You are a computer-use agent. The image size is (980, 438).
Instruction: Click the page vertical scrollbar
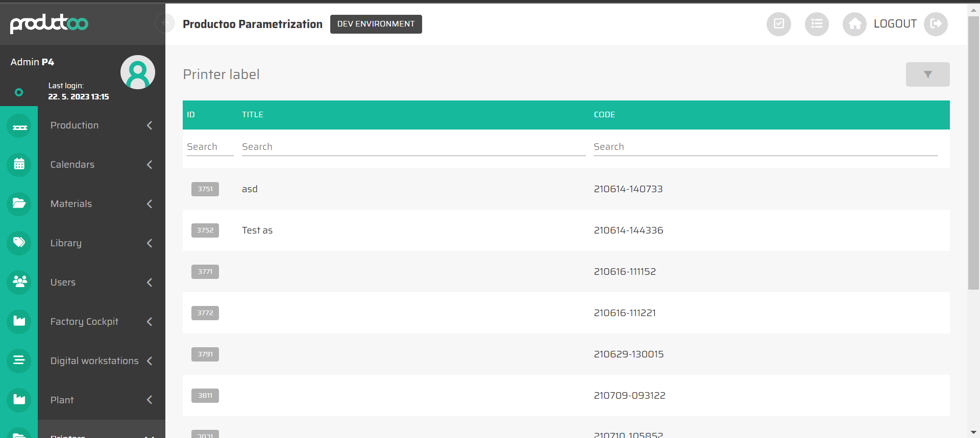coord(973,153)
